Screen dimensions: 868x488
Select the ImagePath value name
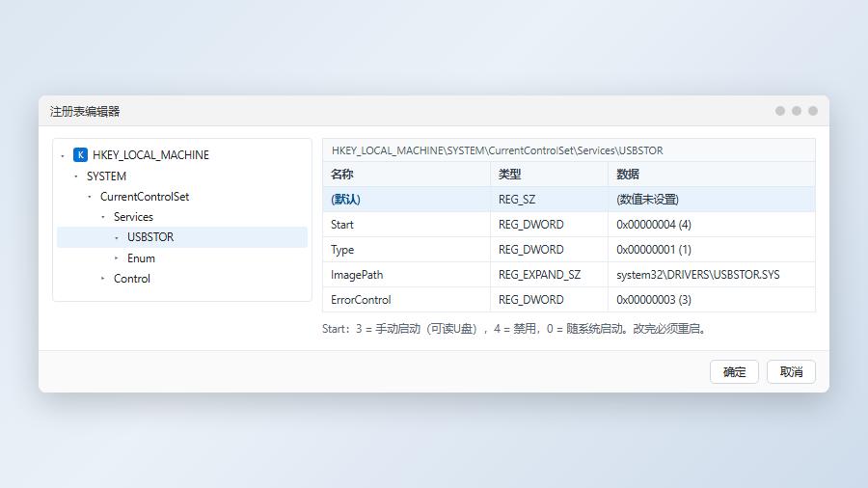(357, 275)
